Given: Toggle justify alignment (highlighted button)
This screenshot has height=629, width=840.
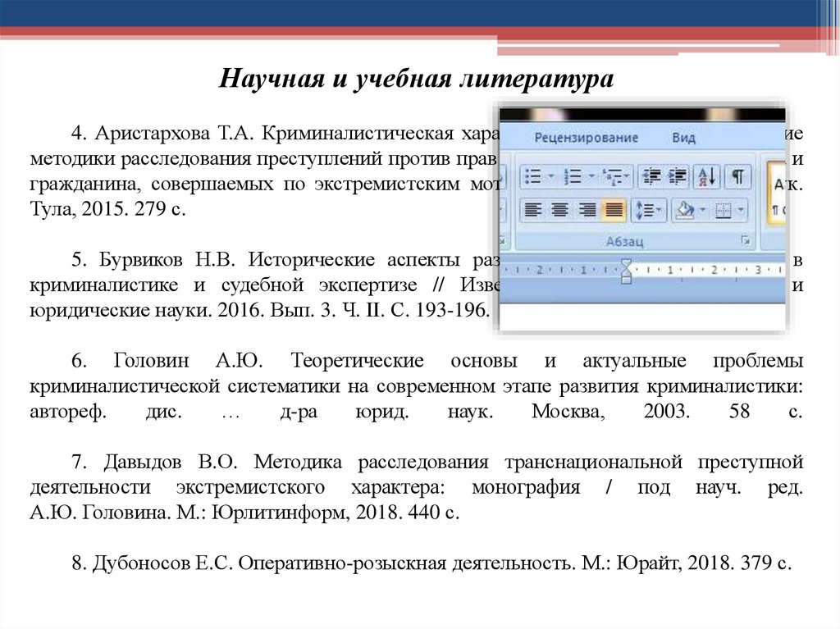Looking at the screenshot, I should point(614,209).
